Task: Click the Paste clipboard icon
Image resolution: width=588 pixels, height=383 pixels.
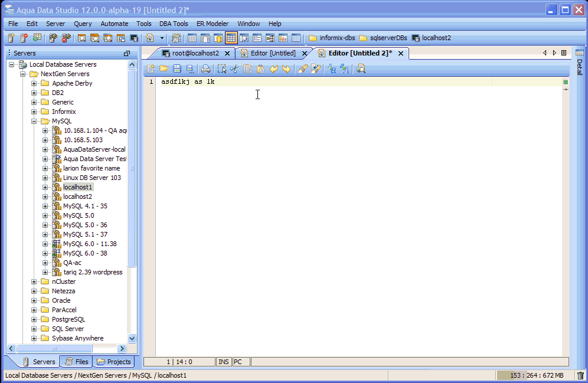Action: [x=260, y=68]
